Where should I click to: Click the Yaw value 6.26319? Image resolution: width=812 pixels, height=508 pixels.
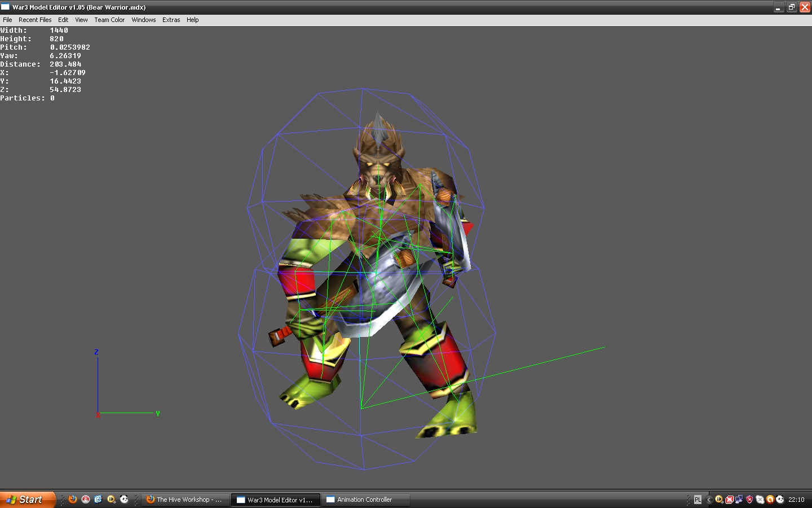pos(65,56)
